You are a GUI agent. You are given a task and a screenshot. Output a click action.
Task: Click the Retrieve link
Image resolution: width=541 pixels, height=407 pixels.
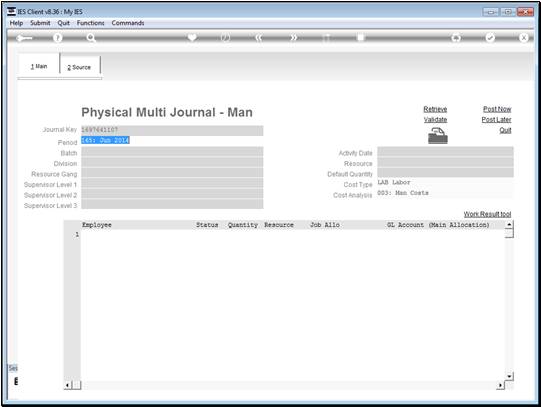click(435, 109)
